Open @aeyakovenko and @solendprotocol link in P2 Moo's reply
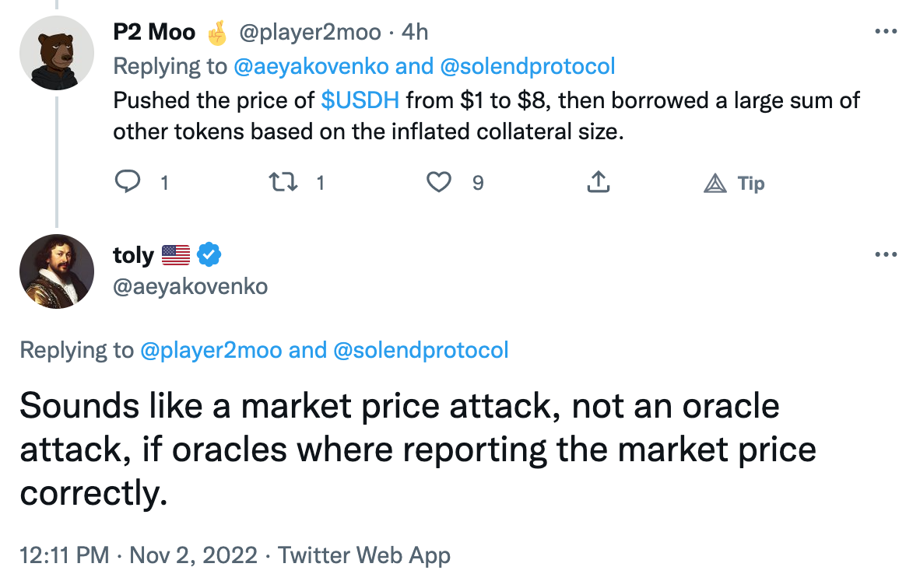The width and height of the screenshot is (920, 588). click(x=424, y=66)
